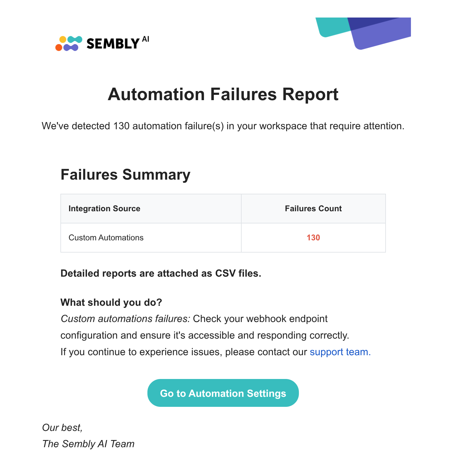
Task: Select the Failures Count column header
Action: 313,208
